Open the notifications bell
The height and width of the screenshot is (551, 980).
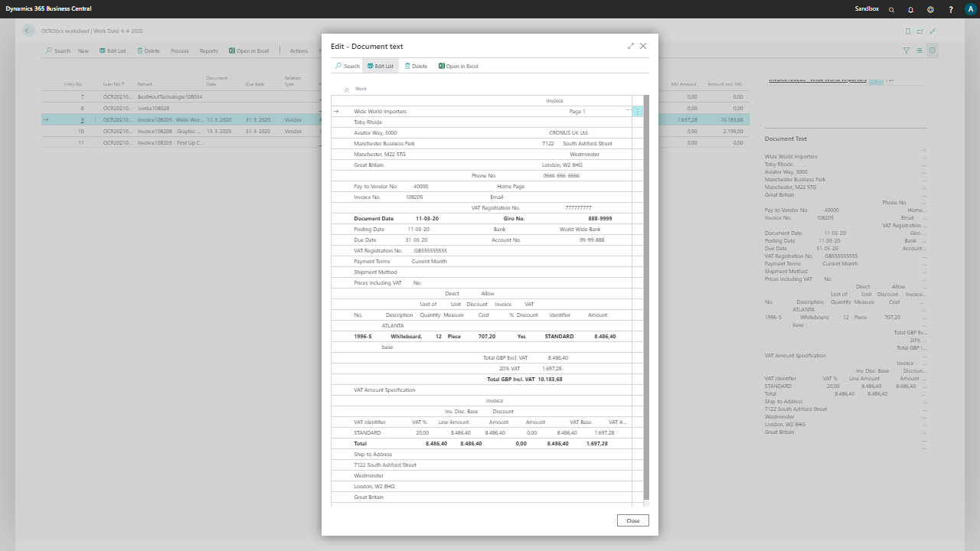tap(910, 9)
